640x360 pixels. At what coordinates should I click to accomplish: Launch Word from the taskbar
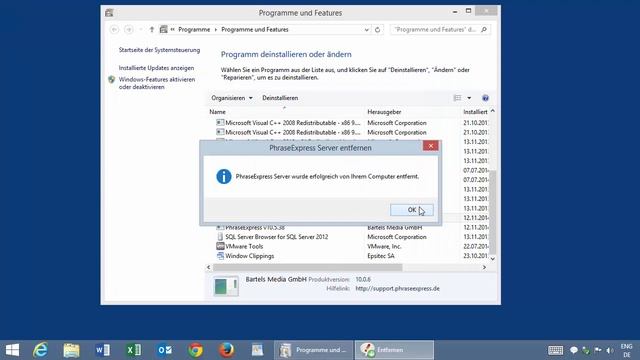pos(102,350)
